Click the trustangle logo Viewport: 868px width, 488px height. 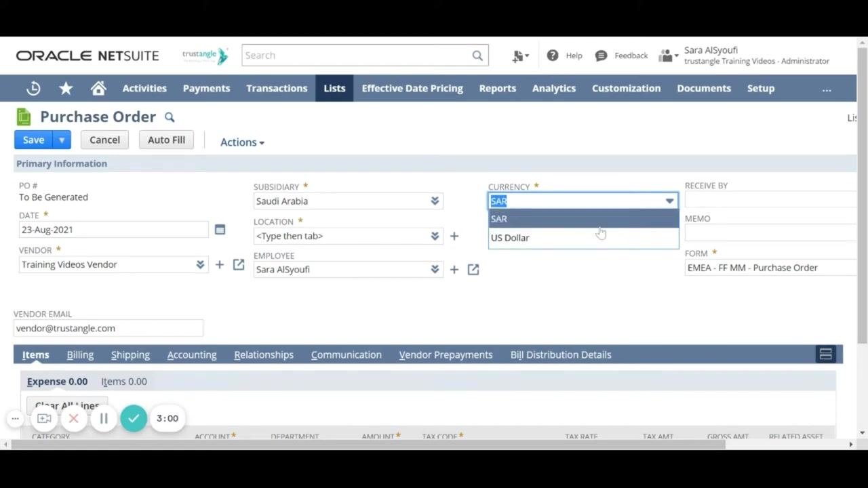[x=205, y=56]
